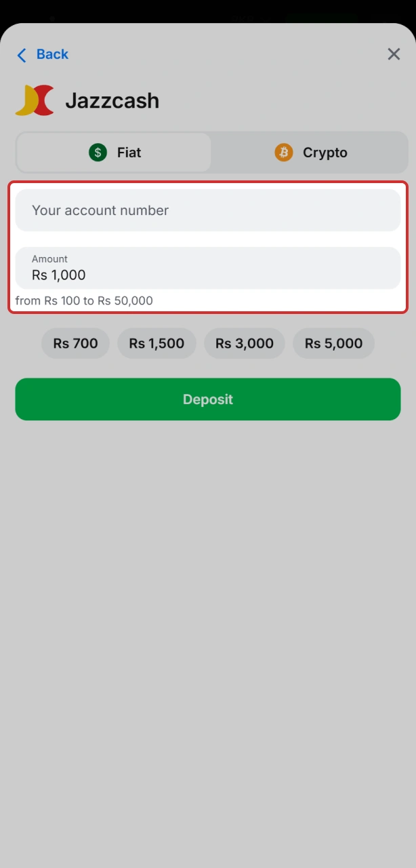Click the X close icon
Image resolution: width=416 pixels, height=868 pixels.
tap(394, 54)
